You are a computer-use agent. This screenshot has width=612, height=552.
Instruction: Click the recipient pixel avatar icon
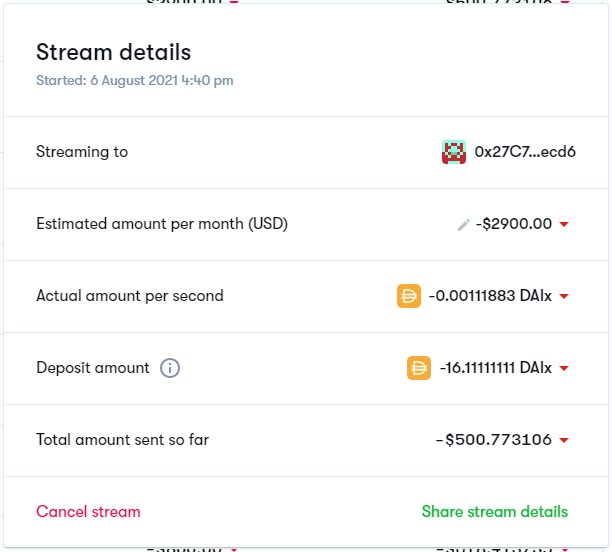click(454, 152)
